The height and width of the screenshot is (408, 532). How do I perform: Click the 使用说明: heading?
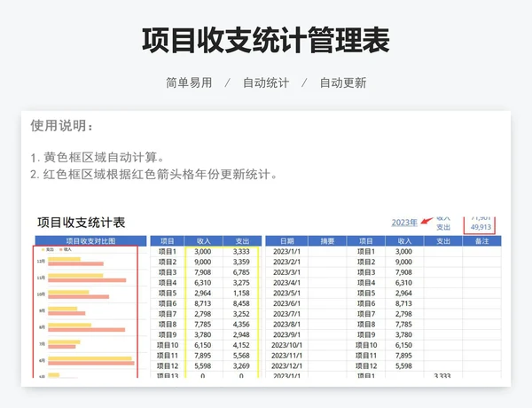tap(61, 126)
